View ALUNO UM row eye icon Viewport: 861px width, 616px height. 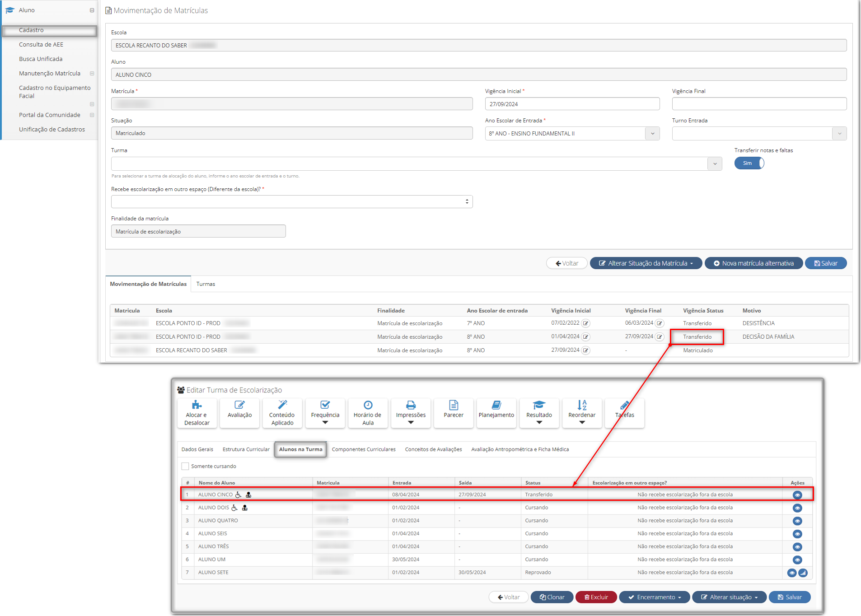point(797,560)
